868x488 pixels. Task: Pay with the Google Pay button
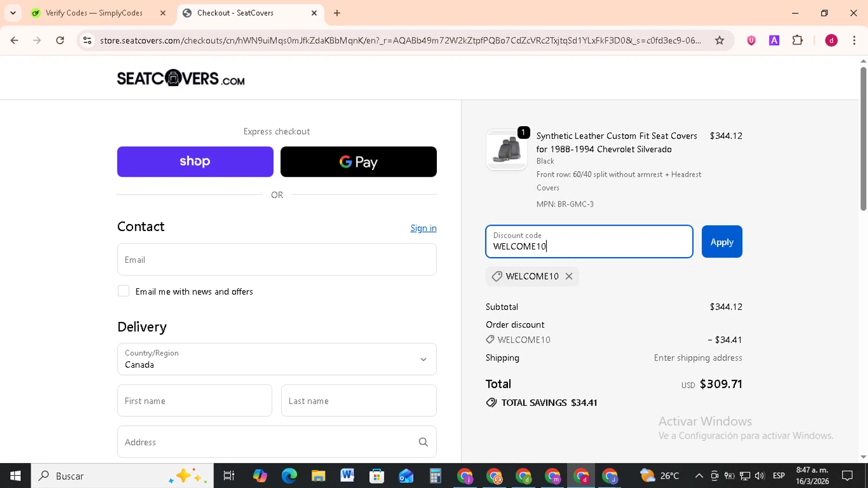(x=359, y=162)
